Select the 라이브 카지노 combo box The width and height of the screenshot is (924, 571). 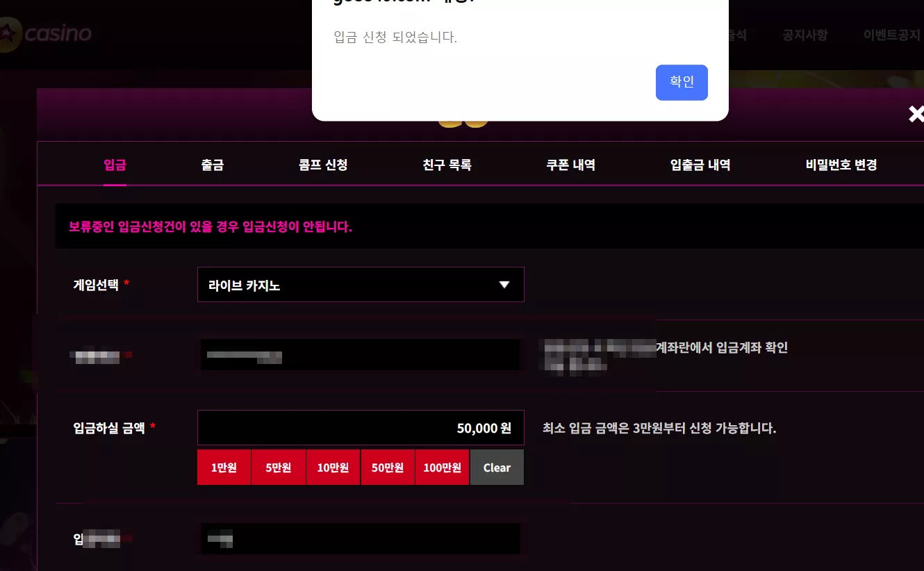[361, 285]
